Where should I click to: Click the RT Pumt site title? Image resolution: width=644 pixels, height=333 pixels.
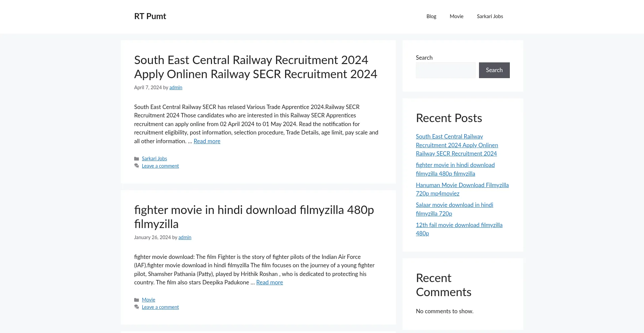pos(150,16)
